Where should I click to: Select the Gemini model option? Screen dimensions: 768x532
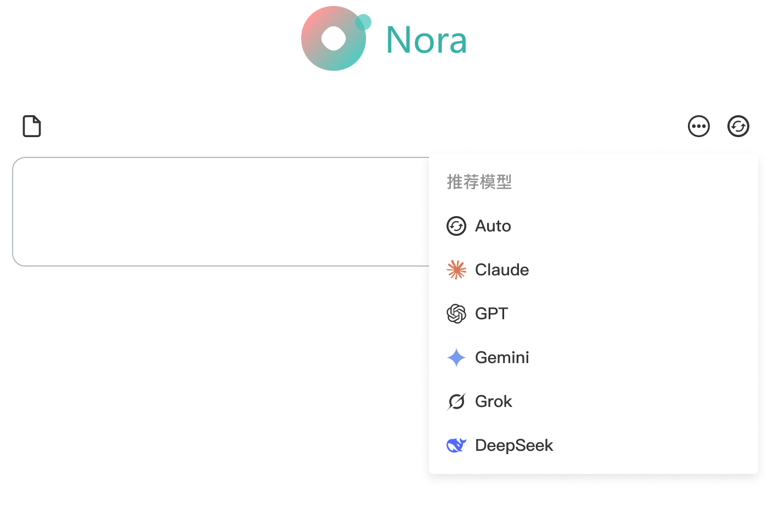(x=594, y=358)
